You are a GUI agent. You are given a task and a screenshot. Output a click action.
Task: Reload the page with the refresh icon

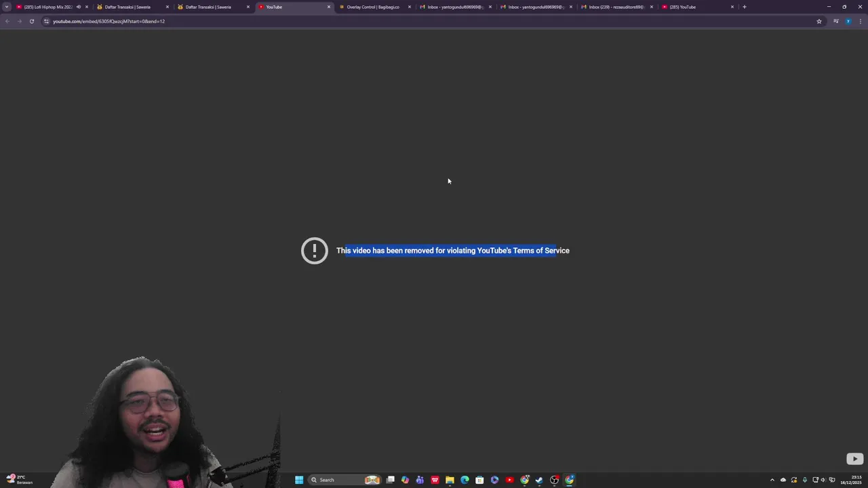pos(31,21)
